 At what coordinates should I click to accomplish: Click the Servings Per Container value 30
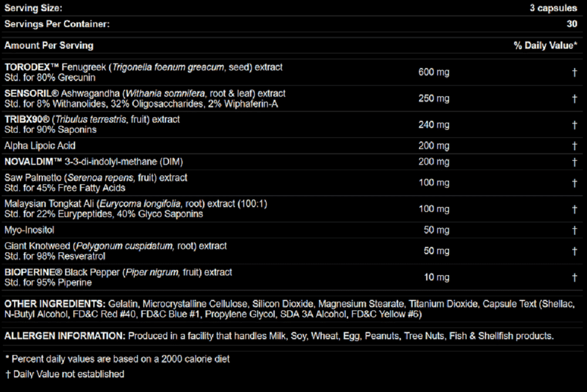572,24
